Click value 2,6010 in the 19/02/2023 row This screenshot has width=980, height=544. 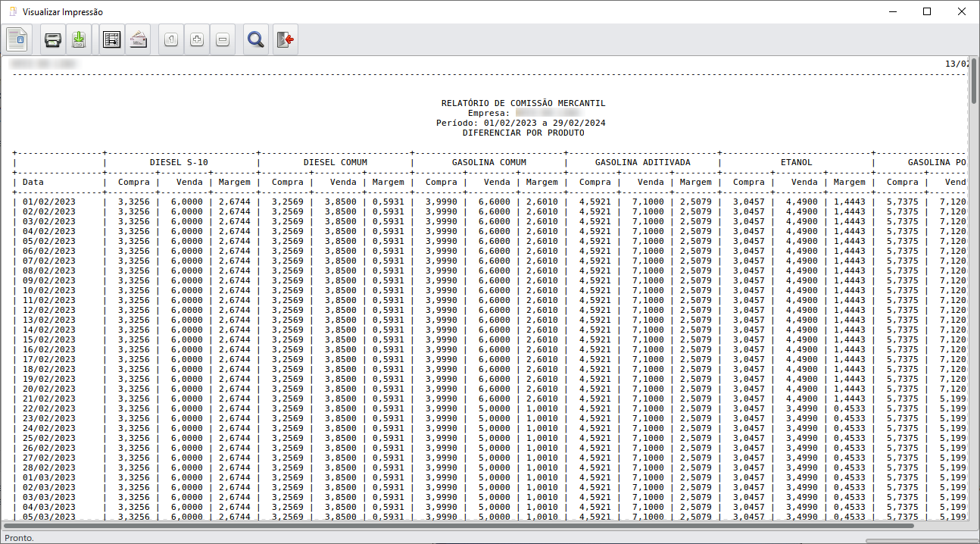pyautogui.click(x=542, y=379)
